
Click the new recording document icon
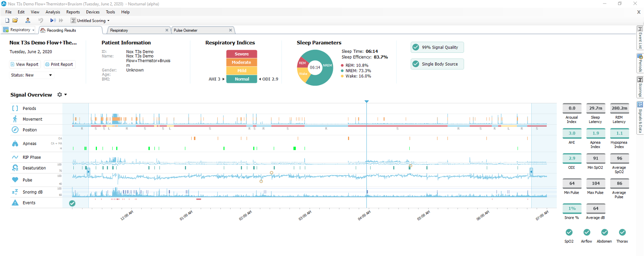(7, 20)
